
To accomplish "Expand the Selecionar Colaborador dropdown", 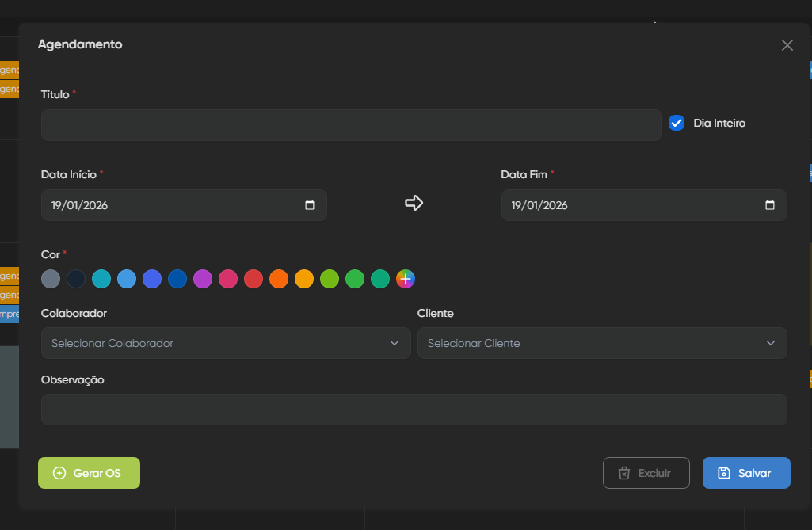I will [x=226, y=343].
